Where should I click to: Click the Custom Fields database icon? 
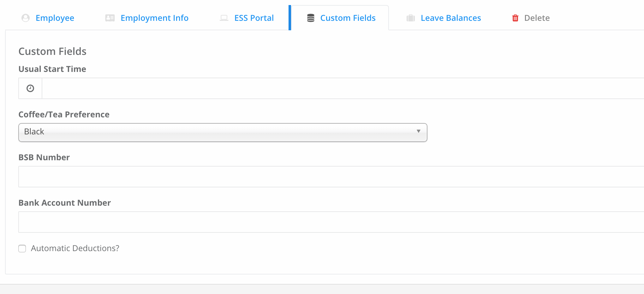(311, 18)
